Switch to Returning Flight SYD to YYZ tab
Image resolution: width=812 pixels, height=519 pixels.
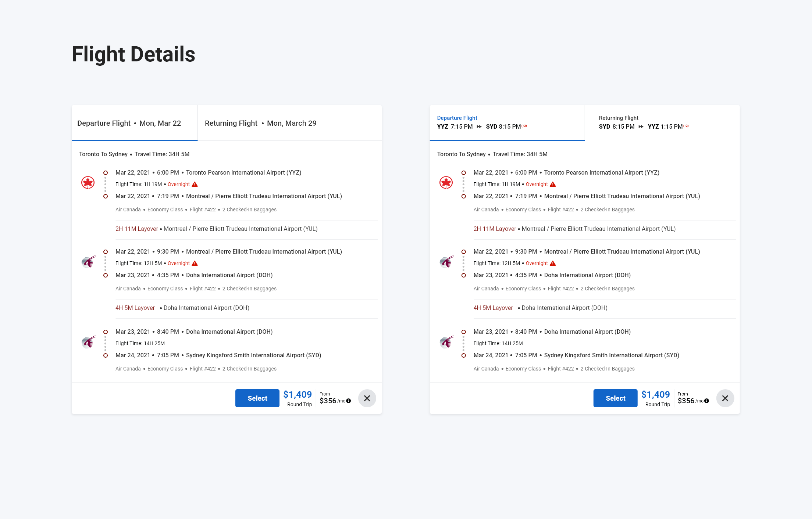pyautogui.click(x=644, y=123)
